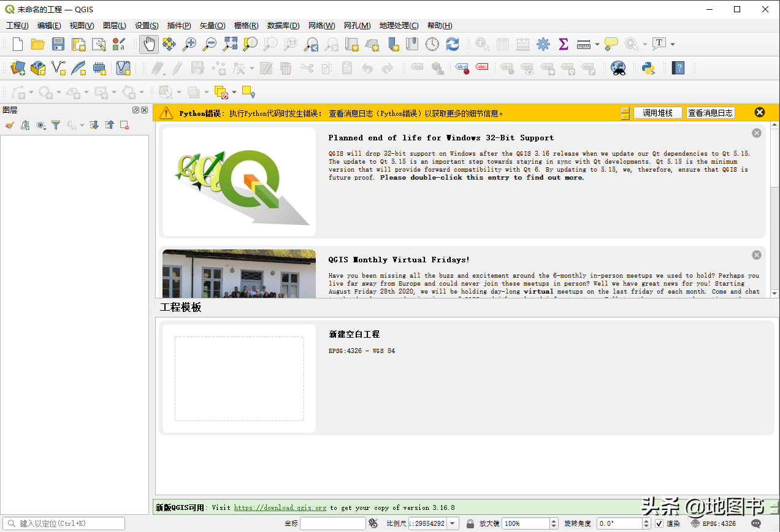Zoom to full extent
This screenshot has height=532, width=780.
click(x=230, y=44)
